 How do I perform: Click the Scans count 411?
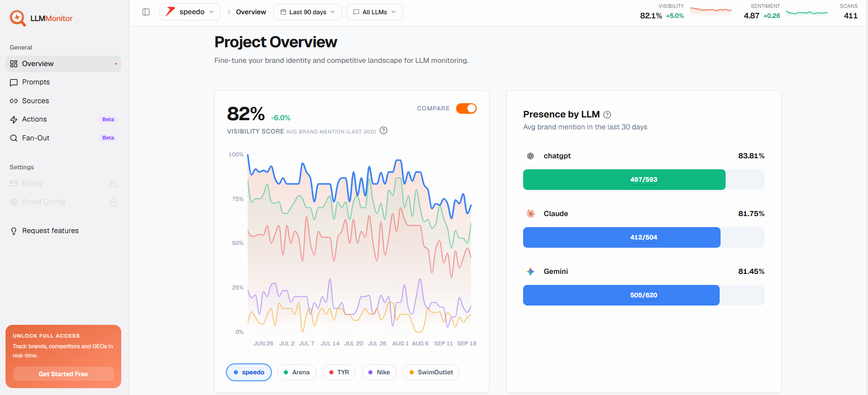click(851, 16)
